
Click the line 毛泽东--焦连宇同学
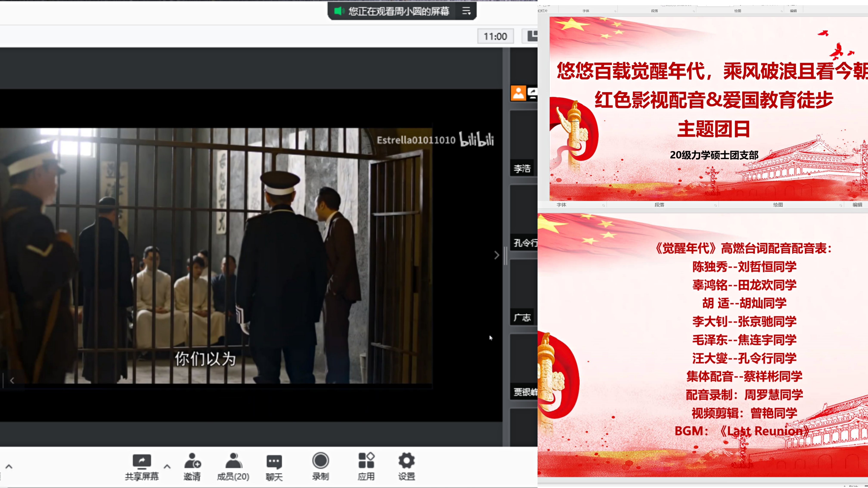click(744, 340)
